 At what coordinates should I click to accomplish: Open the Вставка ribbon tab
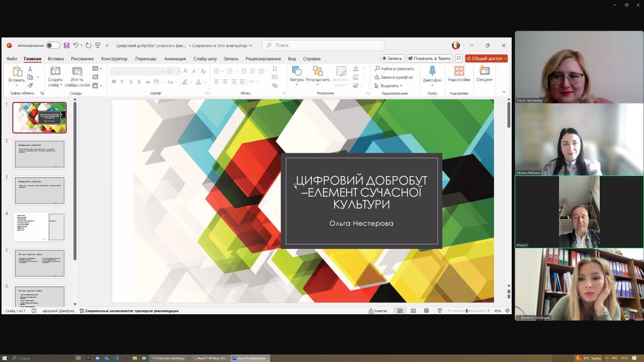tap(56, 59)
